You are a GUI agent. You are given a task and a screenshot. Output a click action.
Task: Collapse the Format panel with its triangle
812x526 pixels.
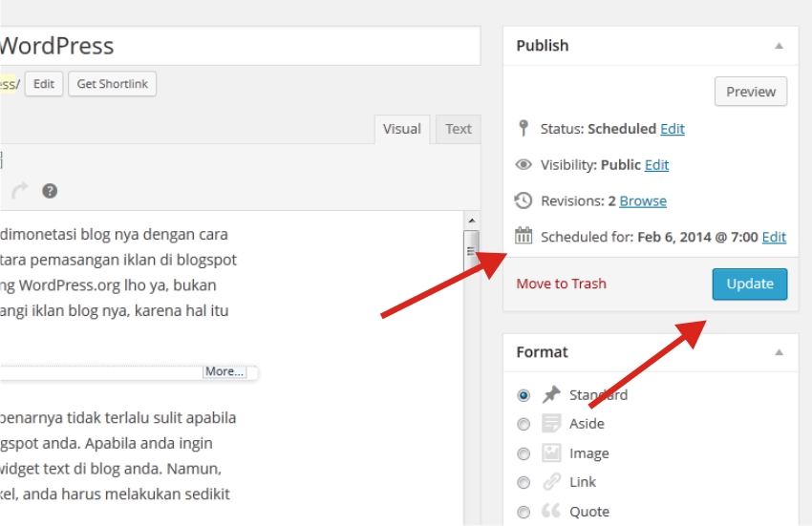click(x=779, y=352)
